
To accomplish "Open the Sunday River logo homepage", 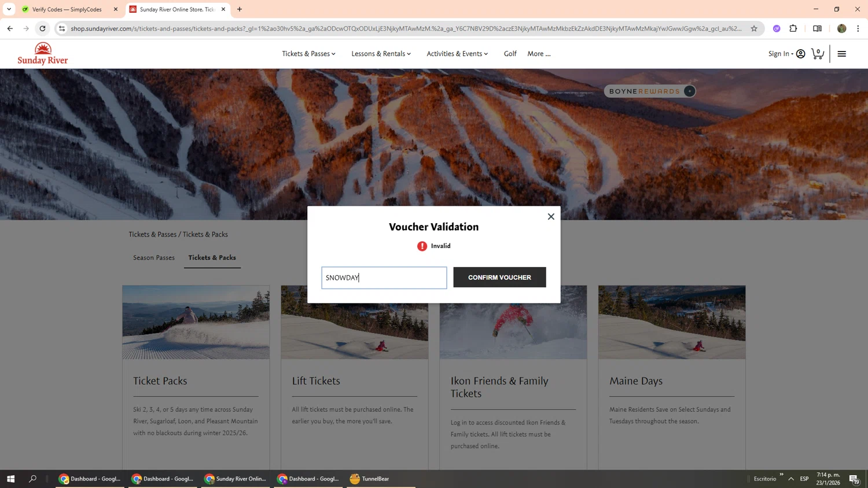I will (x=43, y=54).
